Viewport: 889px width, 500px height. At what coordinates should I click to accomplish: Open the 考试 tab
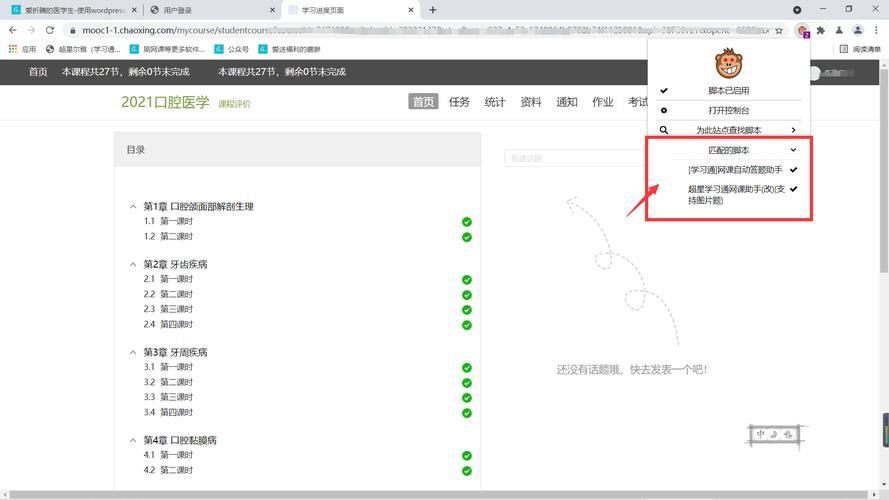637,102
